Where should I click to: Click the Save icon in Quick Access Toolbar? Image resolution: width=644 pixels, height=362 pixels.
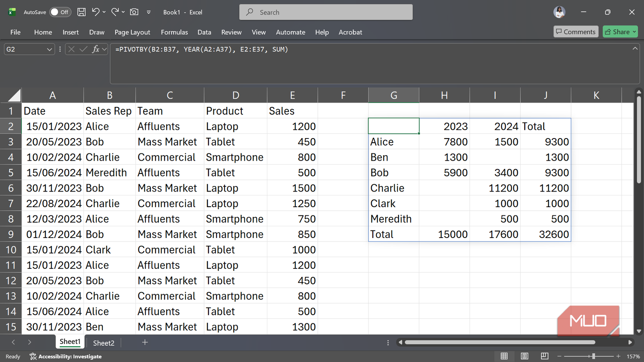click(81, 12)
